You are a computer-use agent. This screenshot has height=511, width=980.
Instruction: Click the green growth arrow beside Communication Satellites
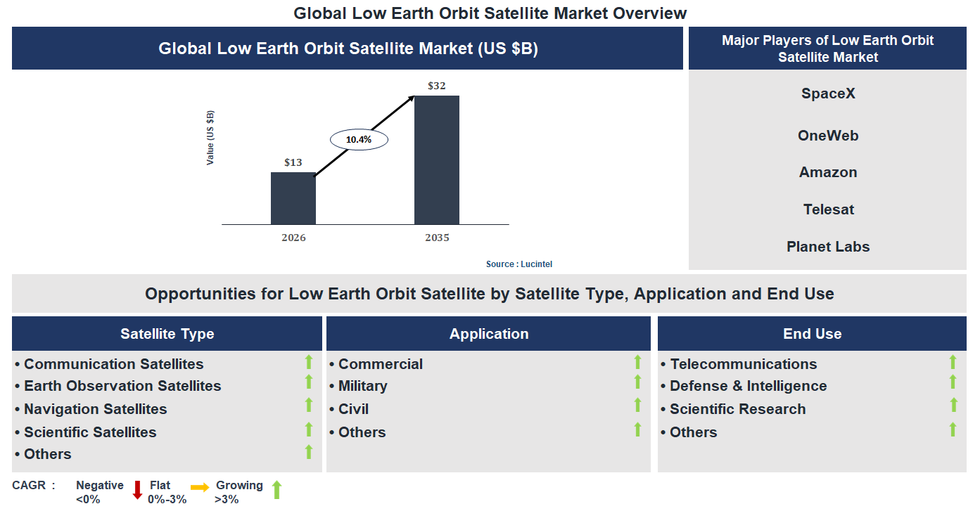(308, 363)
